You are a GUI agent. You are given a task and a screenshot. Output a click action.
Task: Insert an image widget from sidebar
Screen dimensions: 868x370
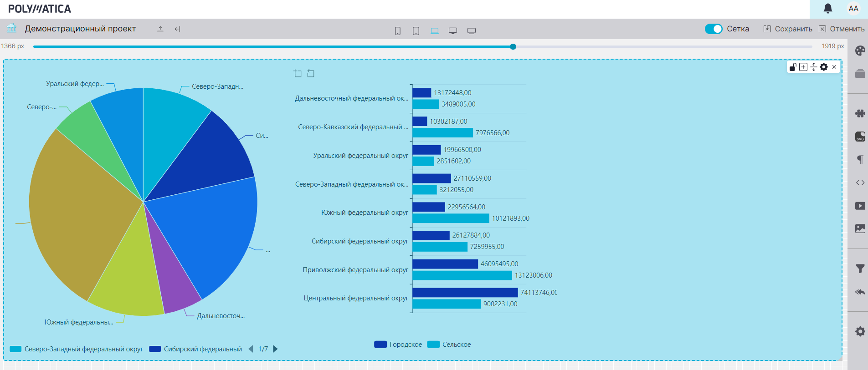(x=860, y=228)
